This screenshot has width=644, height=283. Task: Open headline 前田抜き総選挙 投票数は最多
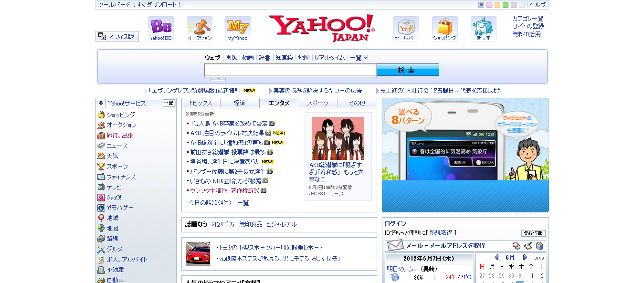pos(228,152)
